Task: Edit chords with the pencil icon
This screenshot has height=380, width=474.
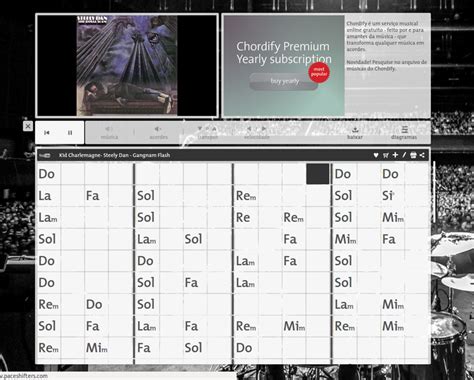Action: pyautogui.click(x=404, y=155)
